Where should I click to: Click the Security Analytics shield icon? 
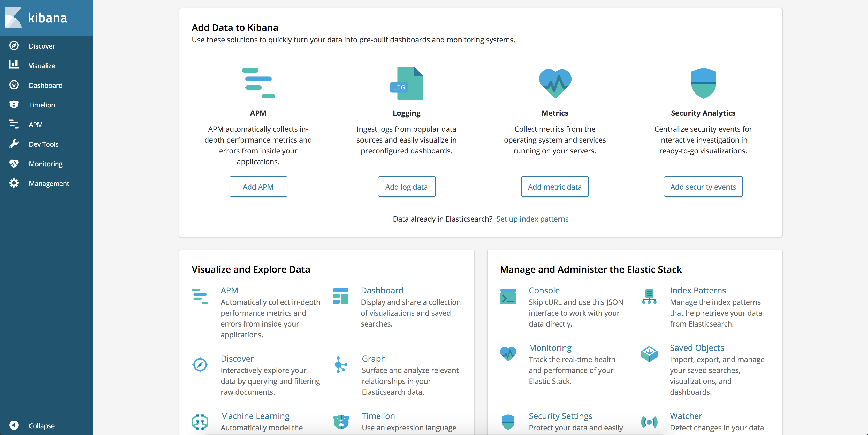(x=703, y=83)
